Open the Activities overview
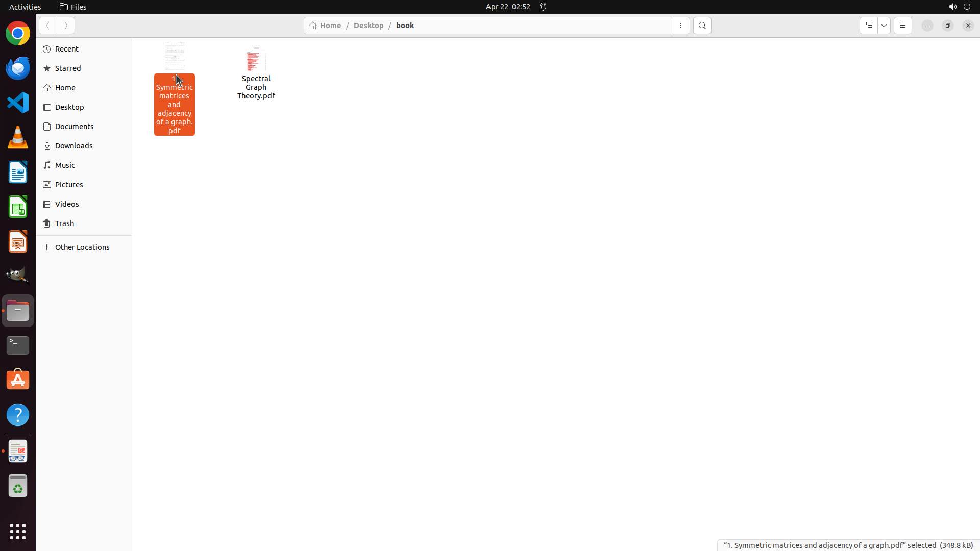Viewport: 980px width, 551px height. click(25, 7)
